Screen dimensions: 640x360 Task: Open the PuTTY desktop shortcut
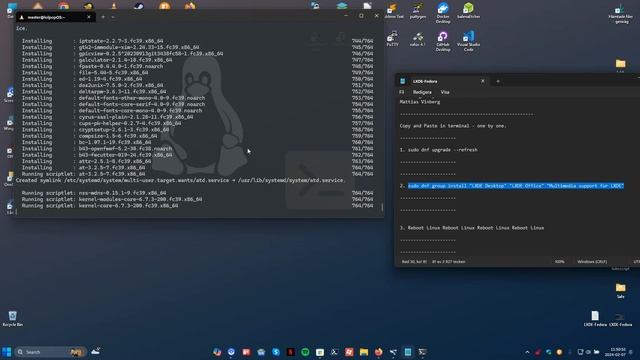[x=392, y=38]
